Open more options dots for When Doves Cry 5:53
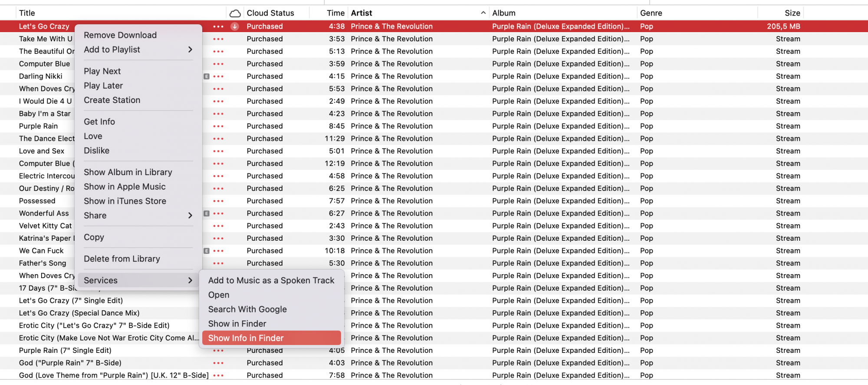 pos(218,89)
